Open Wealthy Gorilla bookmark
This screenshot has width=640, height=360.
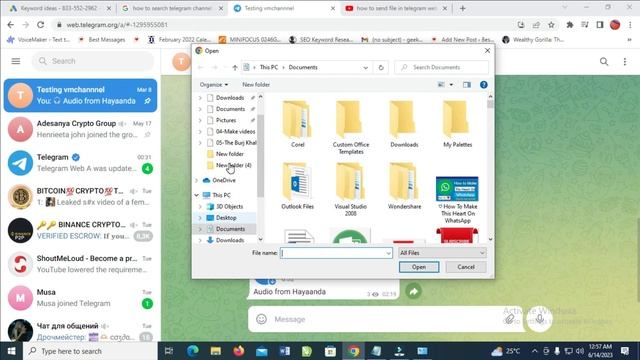point(533,40)
